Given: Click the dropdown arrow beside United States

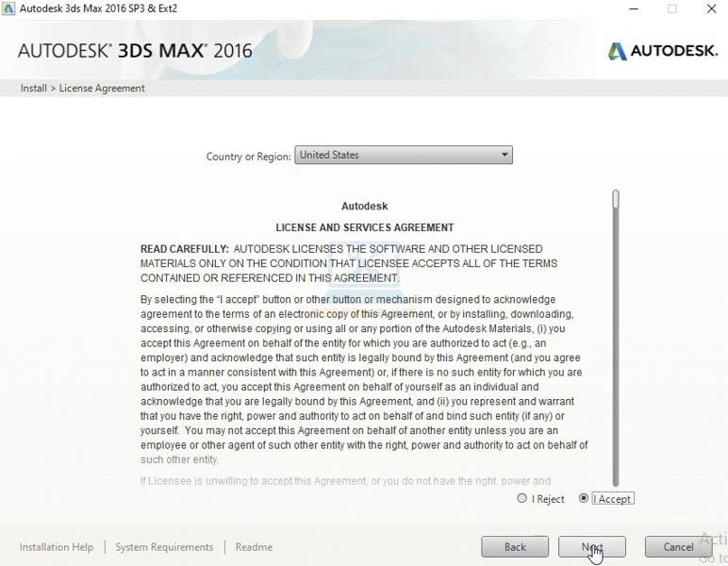Looking at the screenshot, I should point(505,155).
